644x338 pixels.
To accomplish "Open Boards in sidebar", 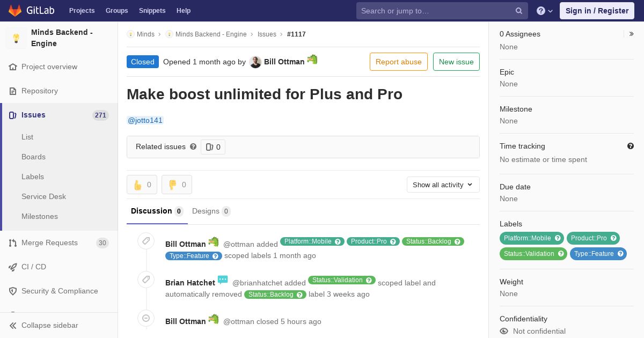I will pos(33,157).
